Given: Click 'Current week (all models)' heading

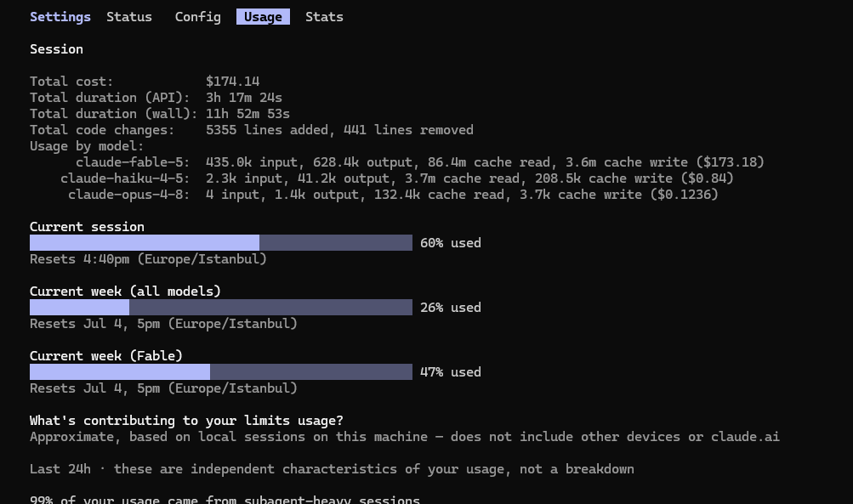Looking at the screenshot, I should point(125,292).
